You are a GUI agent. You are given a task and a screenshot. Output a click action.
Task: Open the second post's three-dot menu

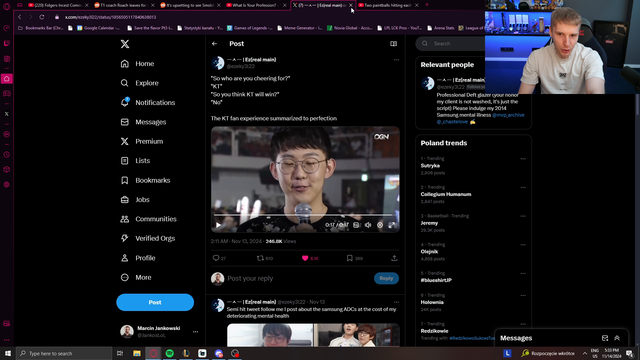(396, 302)
